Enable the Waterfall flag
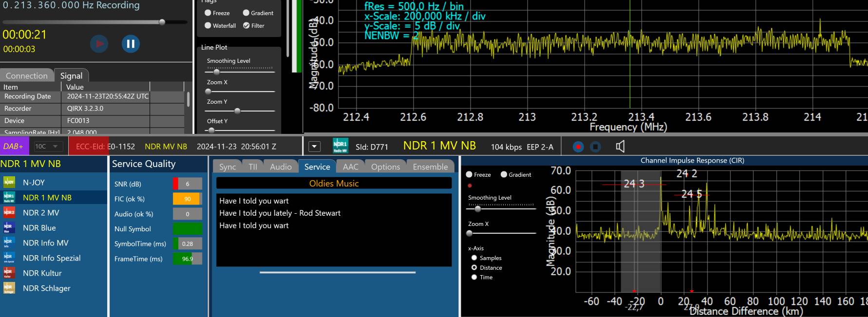 (208, 26)
